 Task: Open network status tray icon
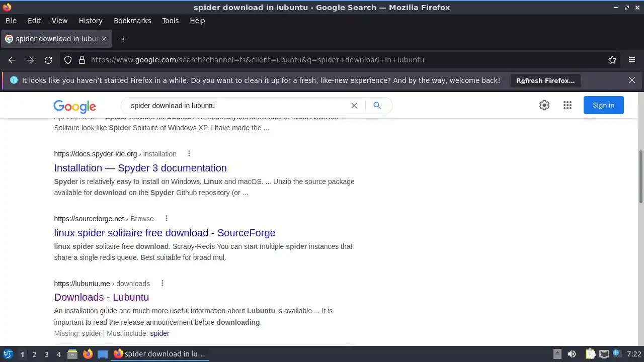[604, 354]
